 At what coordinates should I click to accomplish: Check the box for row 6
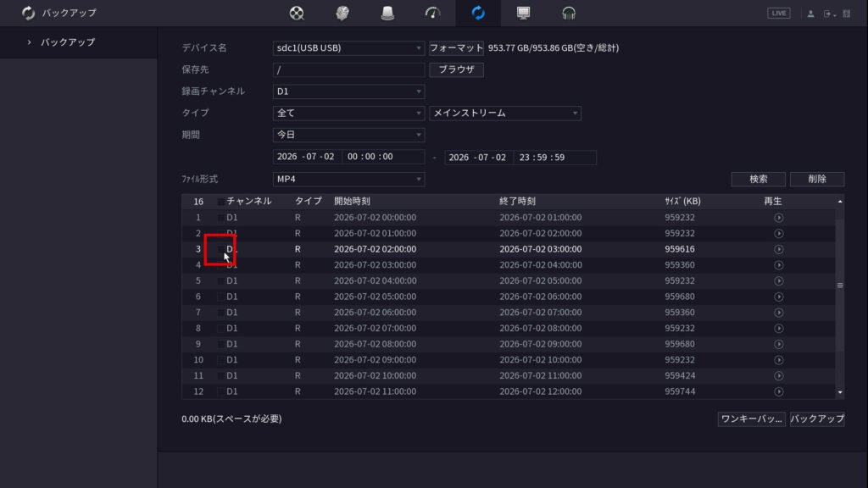pyautogui.click(x=220, y=297)
